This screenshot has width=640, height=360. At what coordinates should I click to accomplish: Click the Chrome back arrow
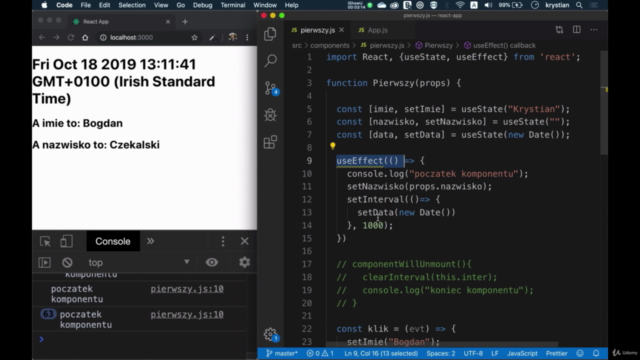point(42,38)
